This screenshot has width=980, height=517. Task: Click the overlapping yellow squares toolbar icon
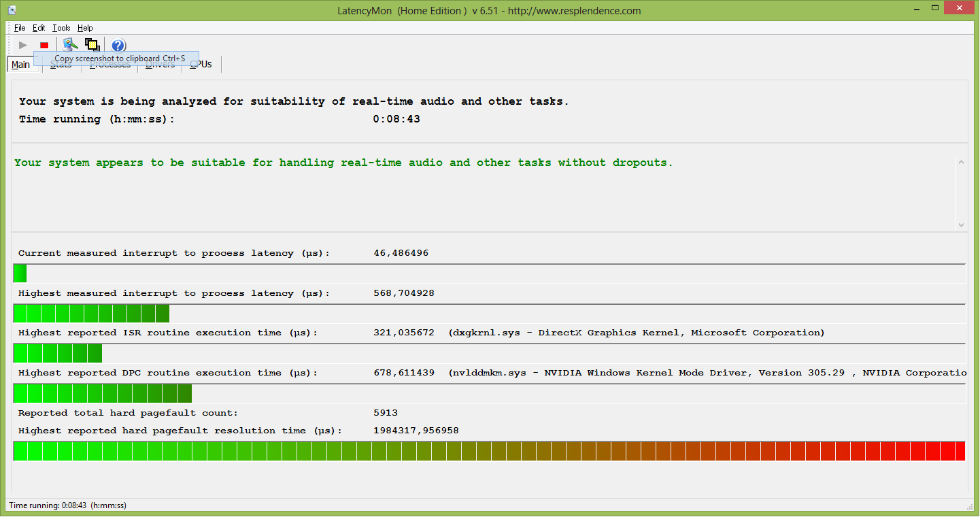pos(92,45)
